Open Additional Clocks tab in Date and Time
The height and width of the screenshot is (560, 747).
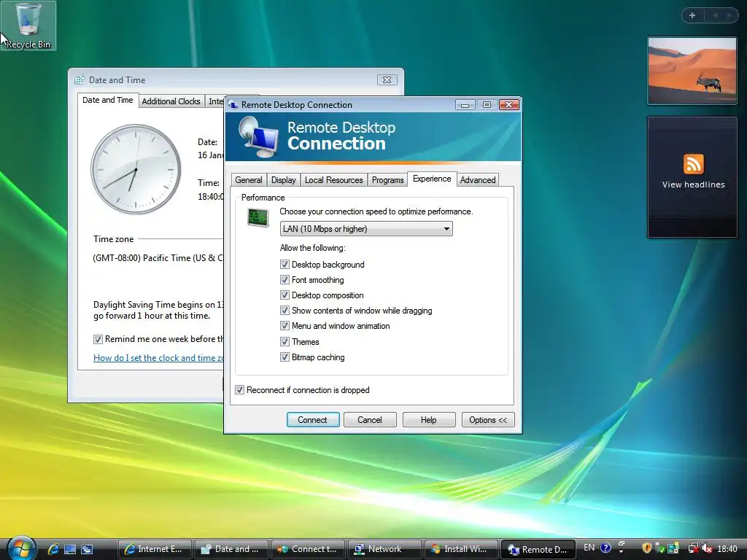click(171, 101)
